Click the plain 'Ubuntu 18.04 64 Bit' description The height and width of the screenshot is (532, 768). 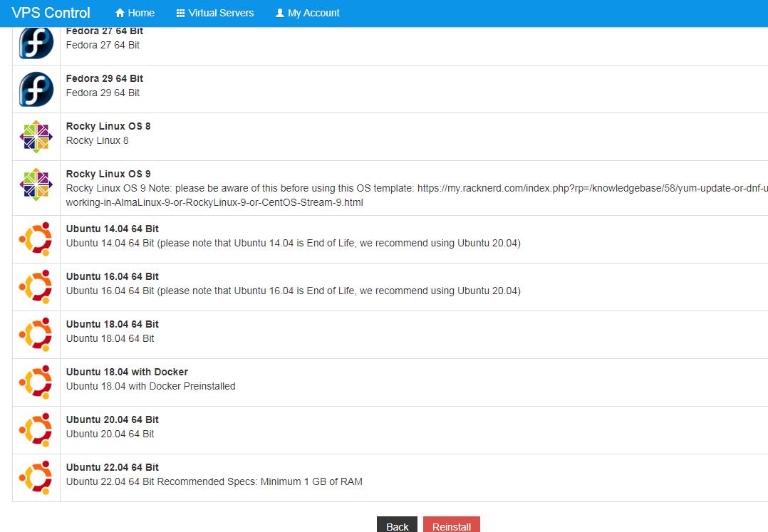[110, 338]
